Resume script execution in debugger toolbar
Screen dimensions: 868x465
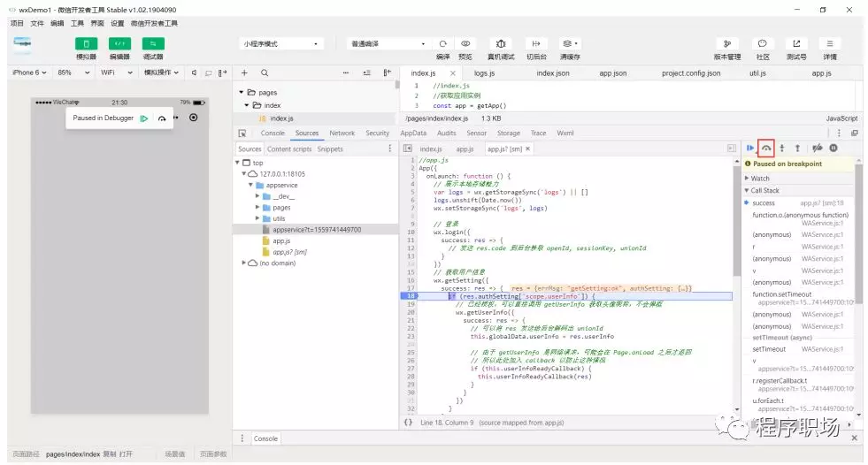coord(750,148)
